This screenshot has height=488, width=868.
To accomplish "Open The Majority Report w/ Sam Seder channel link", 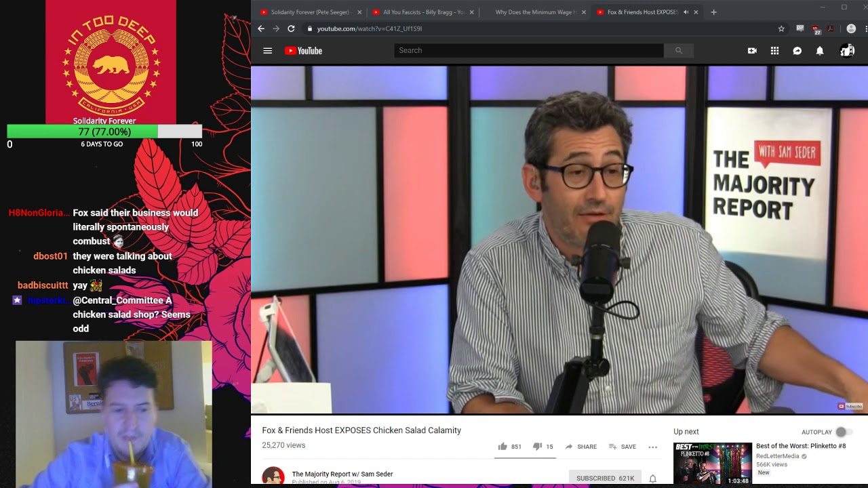I will [342, 474].
